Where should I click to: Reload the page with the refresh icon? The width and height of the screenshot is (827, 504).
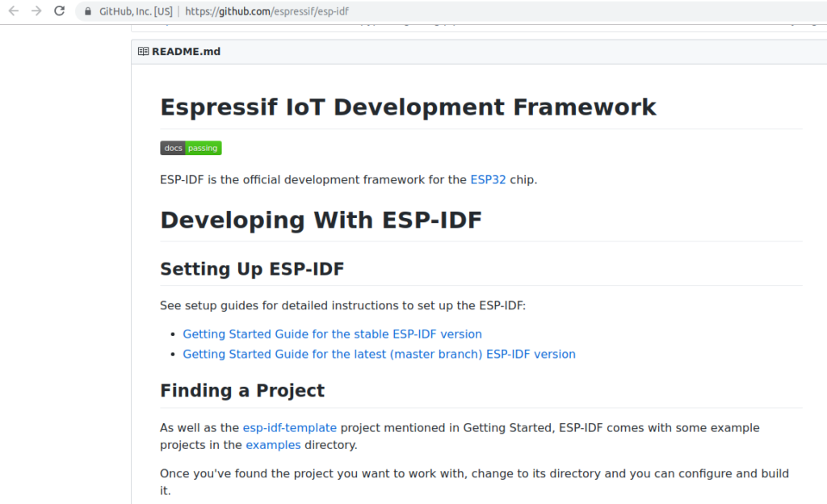point(60,11)
